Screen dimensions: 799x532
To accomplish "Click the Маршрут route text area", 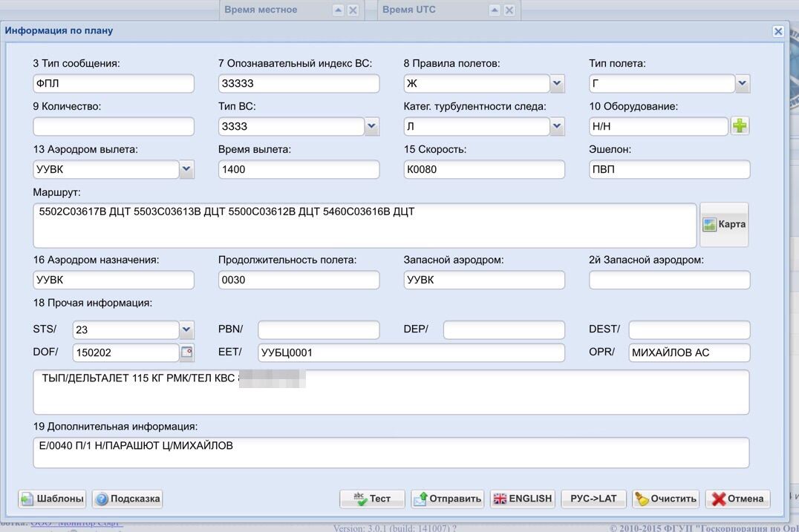I will coord(365,225).
